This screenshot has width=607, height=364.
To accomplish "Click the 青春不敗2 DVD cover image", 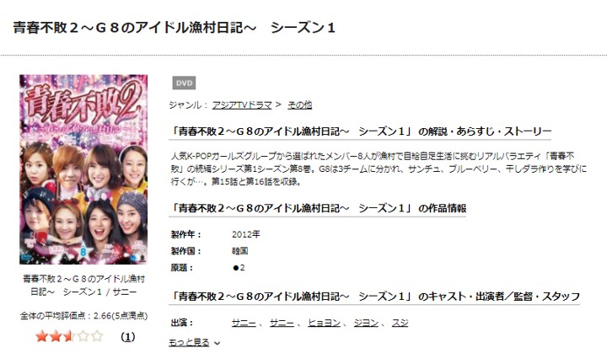I will [83, 169].
